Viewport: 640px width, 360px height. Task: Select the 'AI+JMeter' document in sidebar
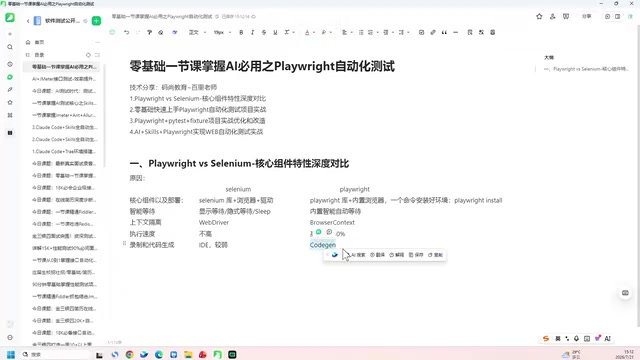click(x=64, y=79)
